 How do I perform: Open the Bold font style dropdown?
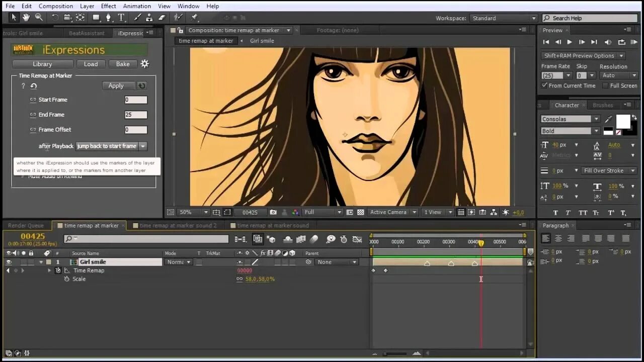click(x=571, y=131)
